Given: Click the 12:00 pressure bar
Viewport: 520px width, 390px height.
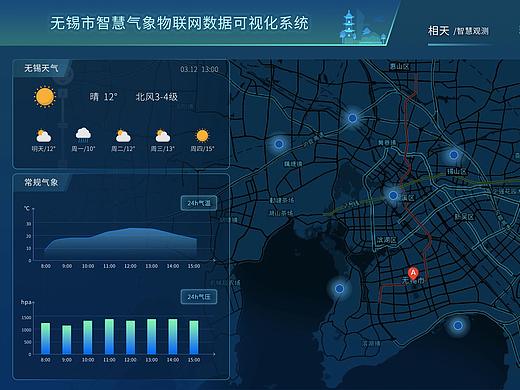Looking at the screenshot, I should [130, 337].
